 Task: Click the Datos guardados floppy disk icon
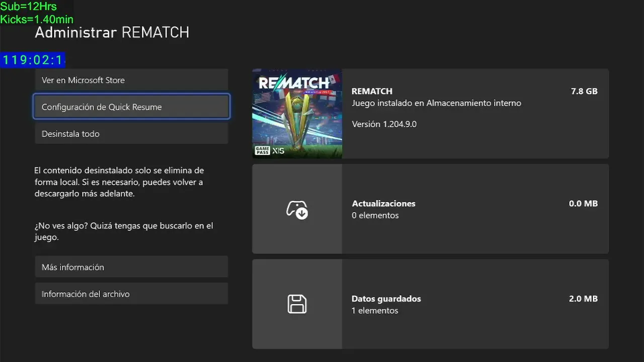(297, 304)
